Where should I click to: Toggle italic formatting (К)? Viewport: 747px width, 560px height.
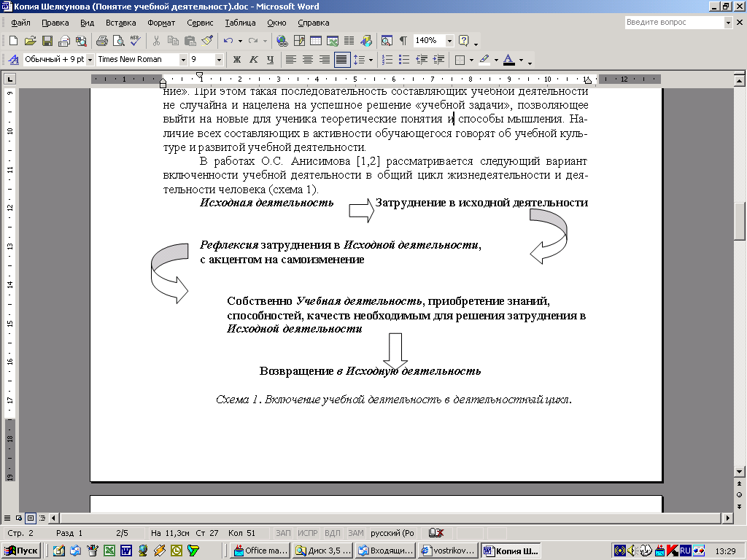click(x=254, y=60)
